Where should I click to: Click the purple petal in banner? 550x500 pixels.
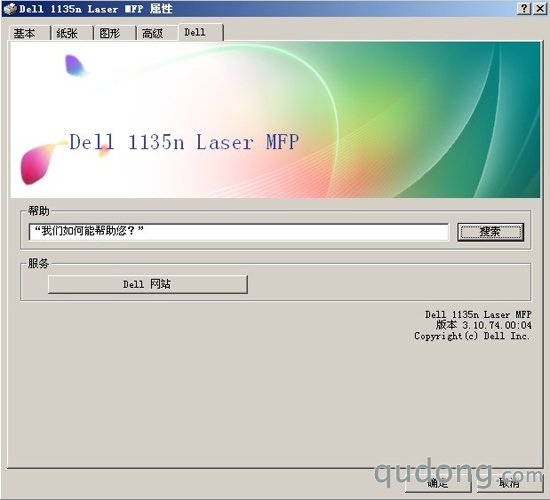[x=75, y=65]
